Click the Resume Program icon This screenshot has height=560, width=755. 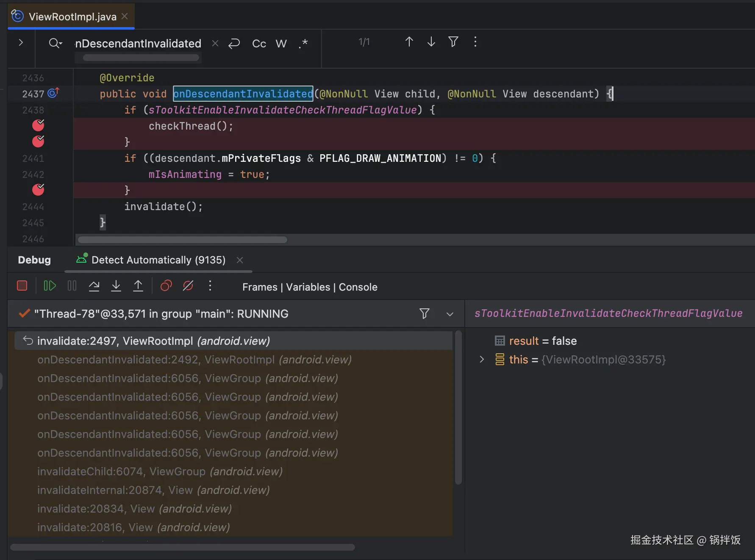coord(50,286)
